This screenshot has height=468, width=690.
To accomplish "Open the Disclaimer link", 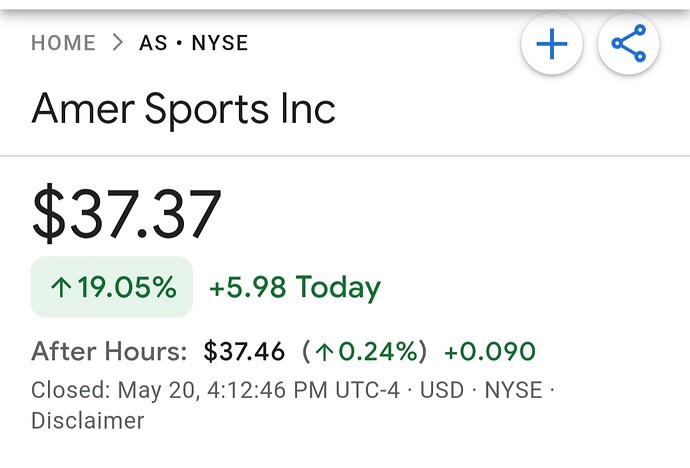I will (88, 420).
